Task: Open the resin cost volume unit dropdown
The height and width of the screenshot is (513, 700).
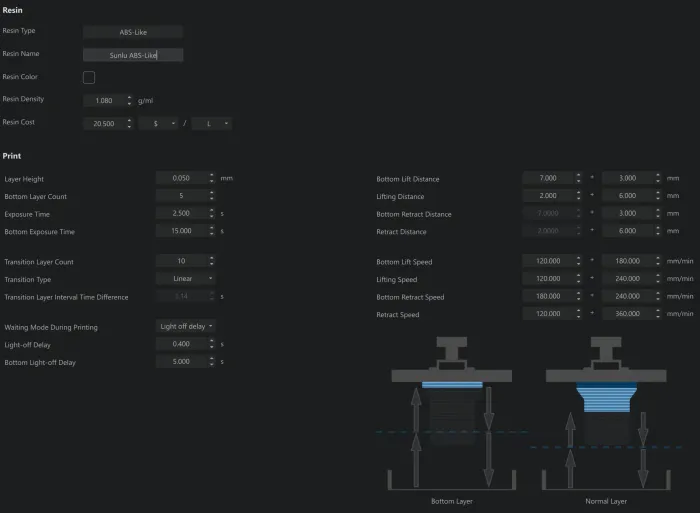Action: coord(212,123)
